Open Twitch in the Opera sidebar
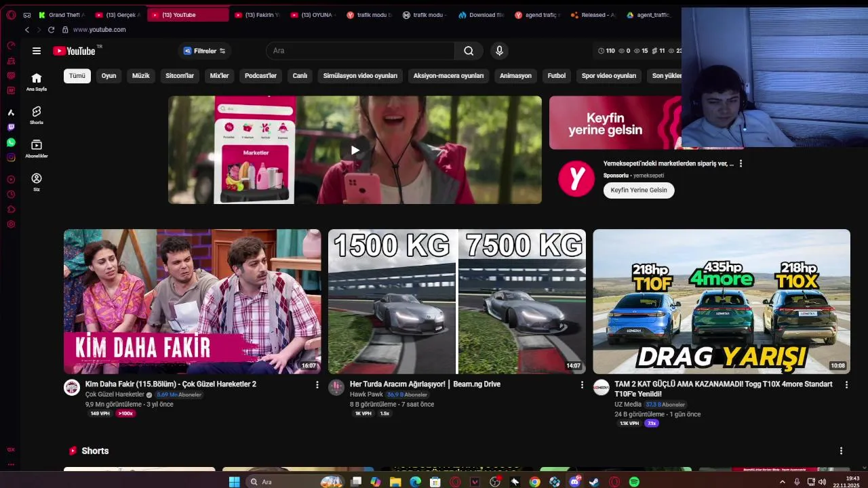Image resolution: width=868 pixels, height=488 pixels. click(11, 127)
